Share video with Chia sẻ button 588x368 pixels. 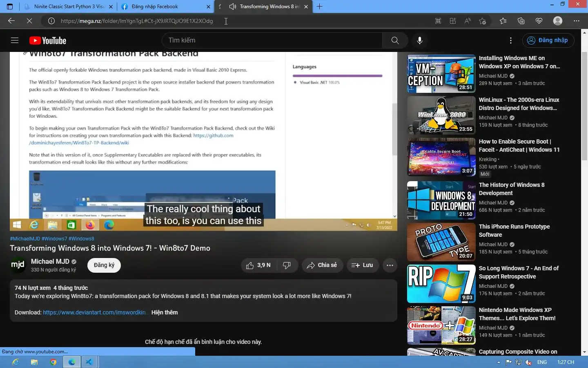tap(322, 265)
